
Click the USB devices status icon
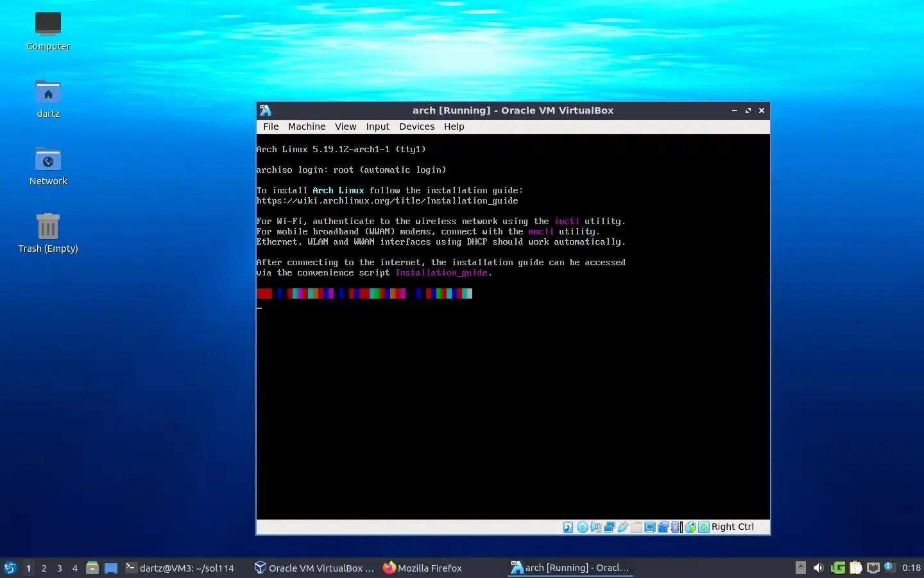622,527
